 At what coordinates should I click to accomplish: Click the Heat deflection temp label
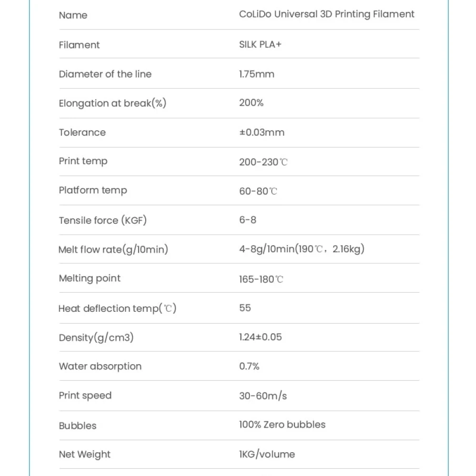pyautogui.click(x=117, y=308)
